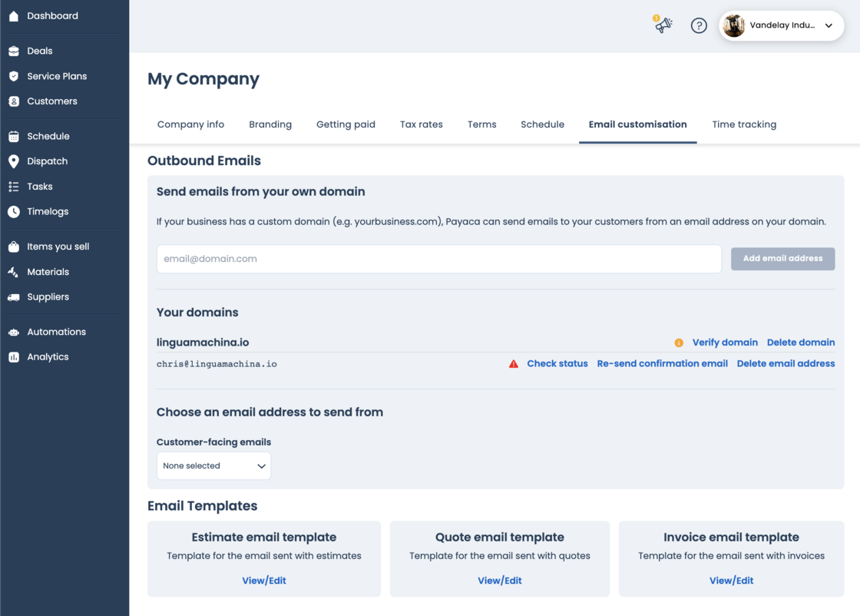This screenshot has height=616, width=860.
Task: Focus the email@domain.com input field
Action: 438,259
